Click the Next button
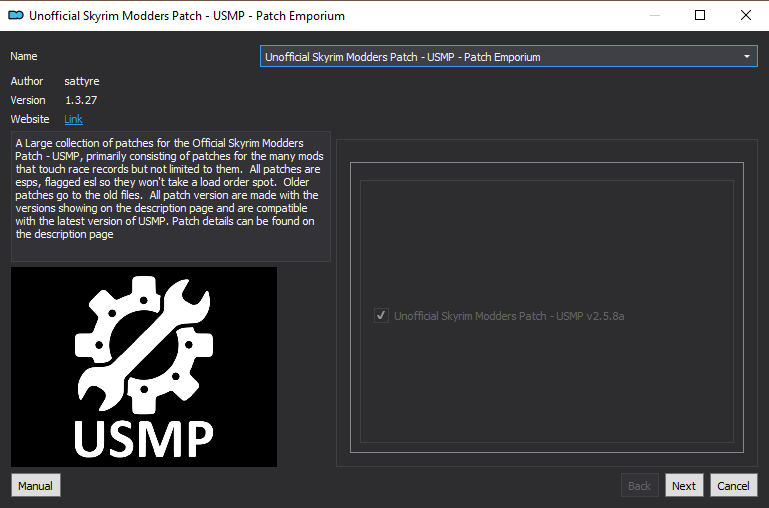Screen dimensions: 769x508 coord(684,485)
